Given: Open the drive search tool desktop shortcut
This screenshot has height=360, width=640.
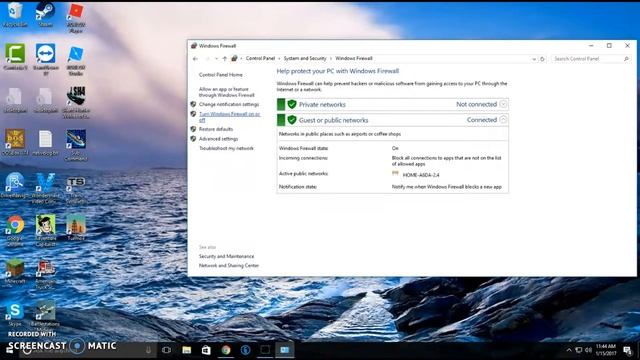Looking at the screenshot, I should click(15, 186).
